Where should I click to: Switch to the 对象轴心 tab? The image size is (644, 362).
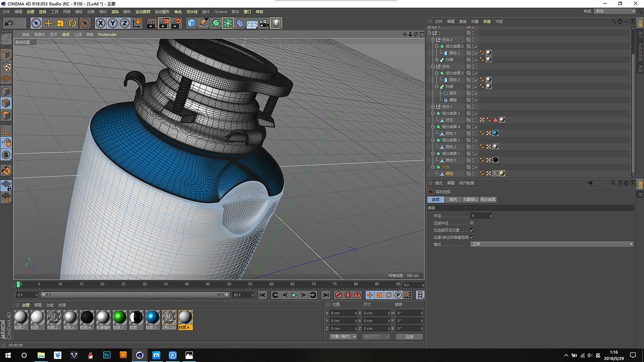[x=470, y=200]
